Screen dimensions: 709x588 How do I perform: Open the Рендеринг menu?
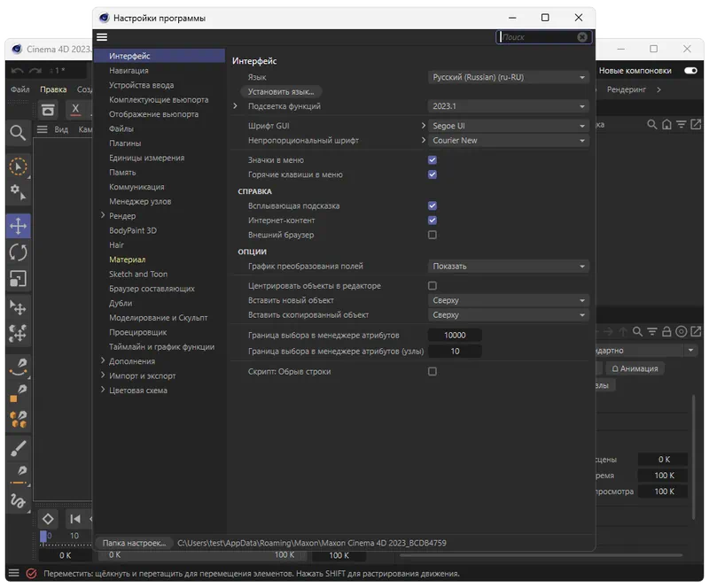pyautogui.click(x=627, y=89)
